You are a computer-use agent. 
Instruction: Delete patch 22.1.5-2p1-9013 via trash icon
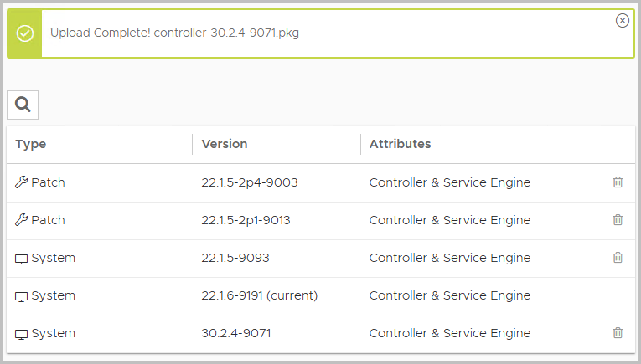(x=618, y=219)
